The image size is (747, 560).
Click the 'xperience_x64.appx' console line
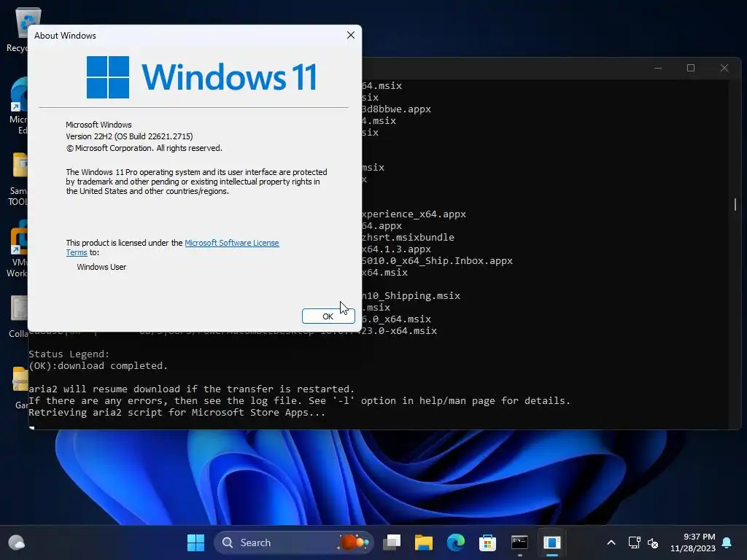click(414, 214)
